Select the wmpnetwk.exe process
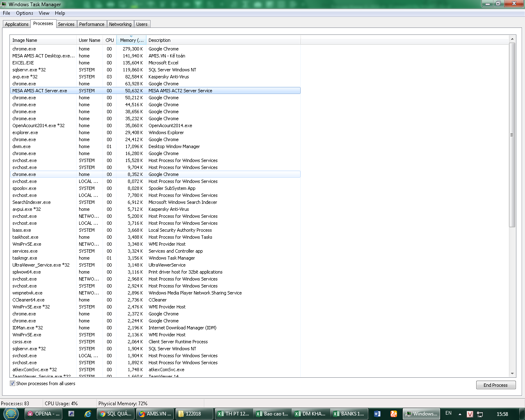525x420 pixels. [x=155, y=293]
